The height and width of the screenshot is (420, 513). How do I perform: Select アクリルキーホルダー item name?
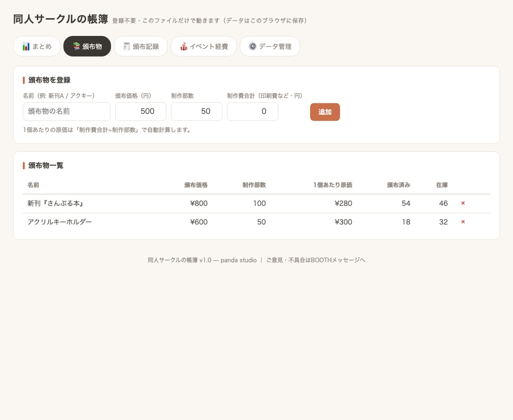[60, 222]
